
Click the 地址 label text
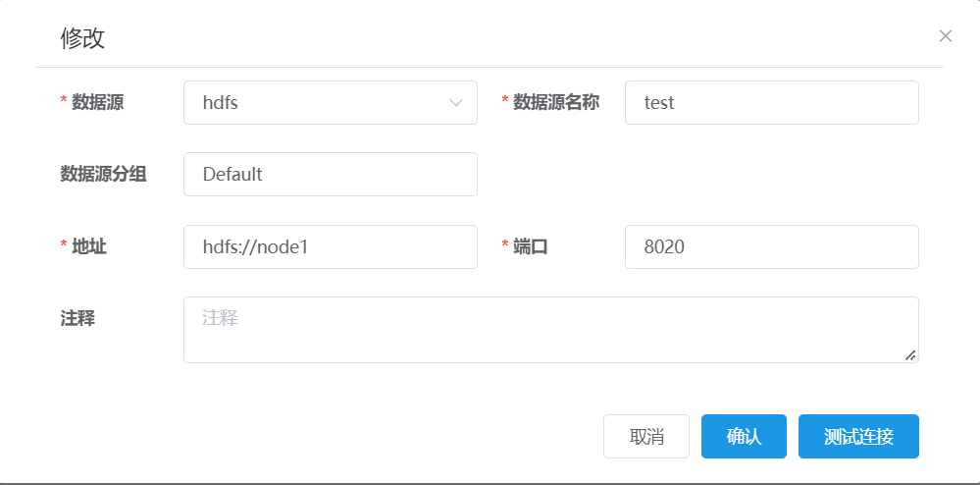[89, 246]
